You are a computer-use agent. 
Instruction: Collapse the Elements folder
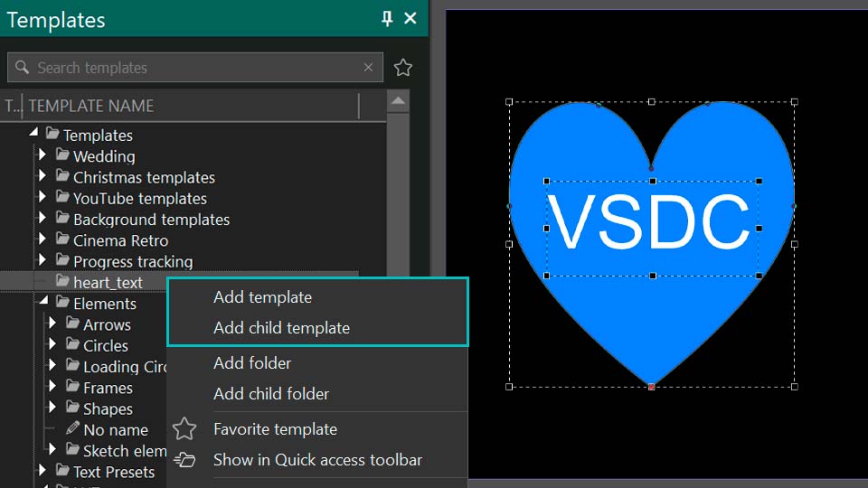pos(43,301)
